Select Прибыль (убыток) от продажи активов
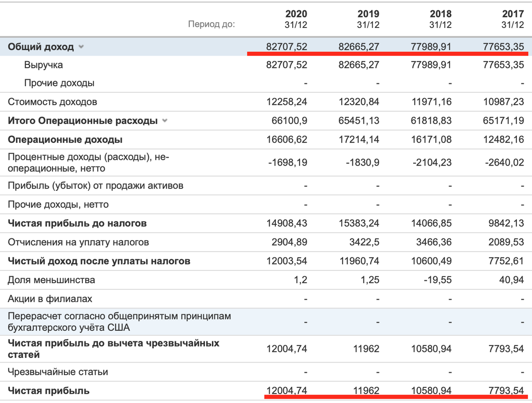Viewport: 532px width, 403px height. (96, 186)
